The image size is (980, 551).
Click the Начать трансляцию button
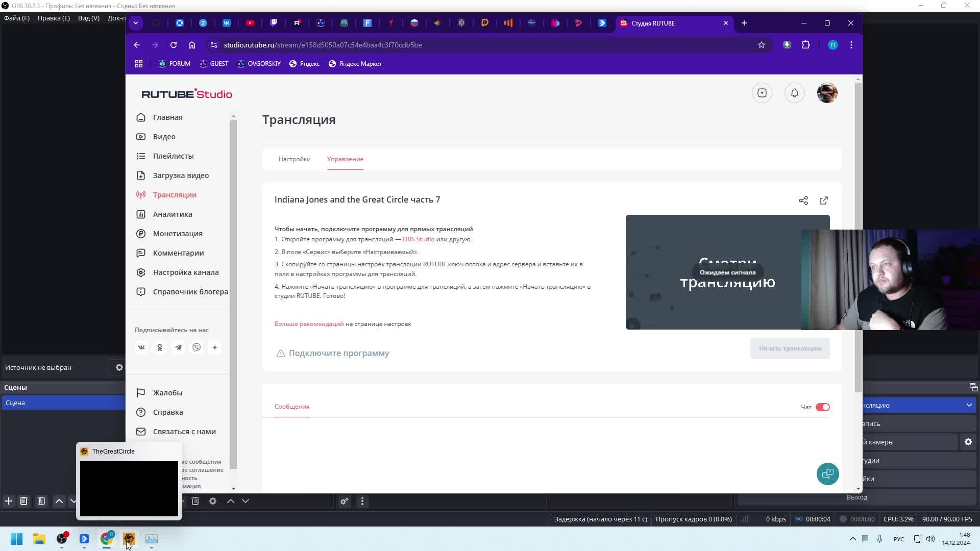pyautogui.click(x=790, y=348)
